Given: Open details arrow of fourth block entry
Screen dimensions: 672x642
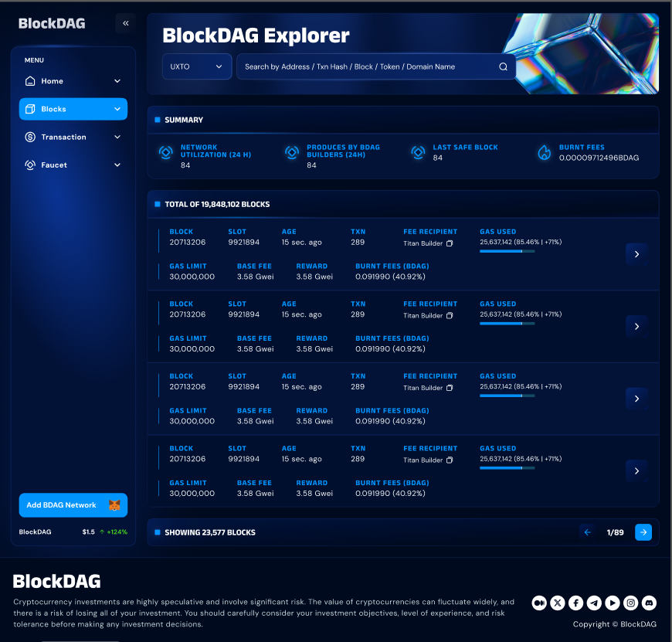Looking at the screenshot, I should point(636,471).
